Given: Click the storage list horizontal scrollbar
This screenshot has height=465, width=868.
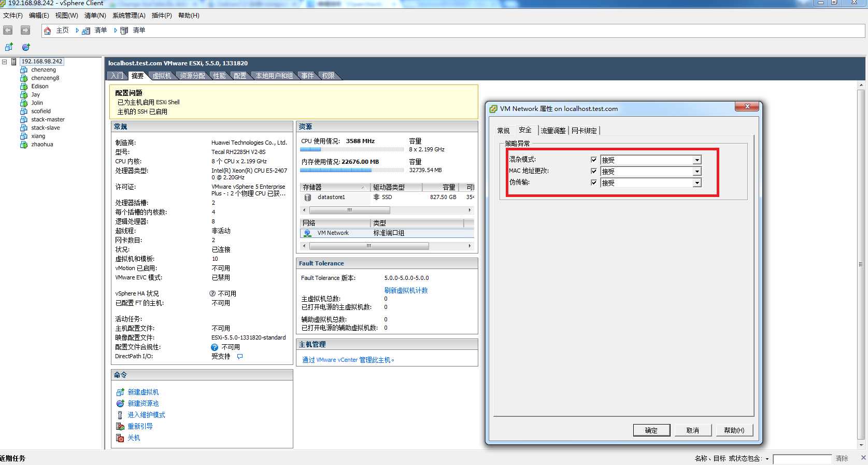Looking at the screenshot, I should tap(387, 210).
